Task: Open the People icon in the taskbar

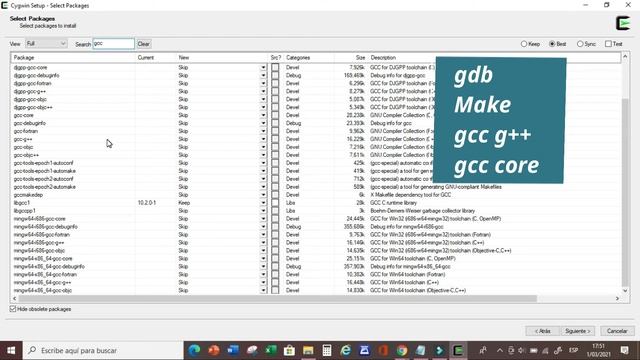Action: point(483,350)
